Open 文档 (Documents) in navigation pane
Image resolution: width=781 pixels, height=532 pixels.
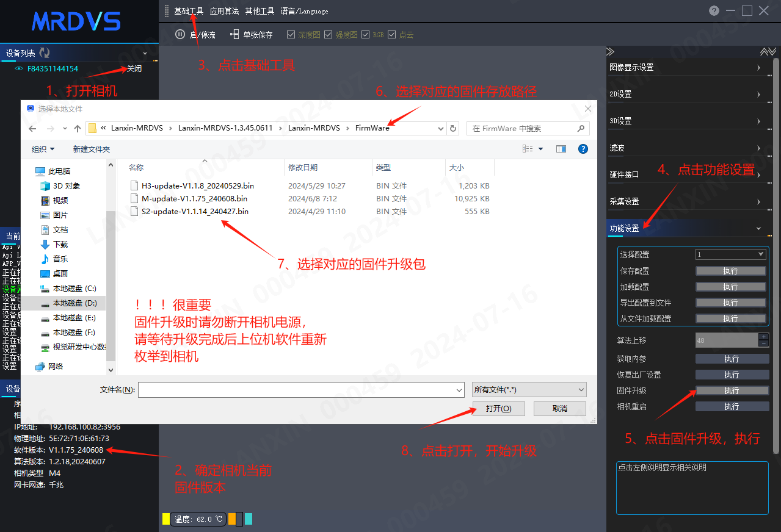[54, 230]
